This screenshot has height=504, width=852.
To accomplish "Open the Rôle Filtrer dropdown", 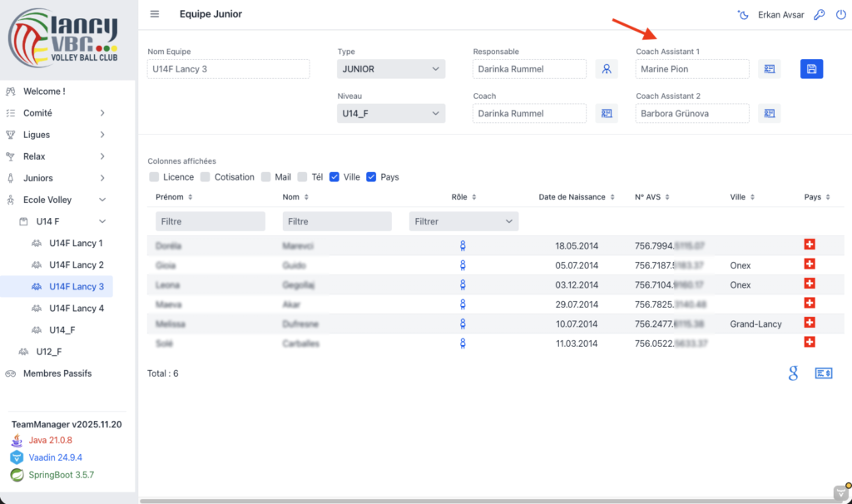I will pos(463,221).
